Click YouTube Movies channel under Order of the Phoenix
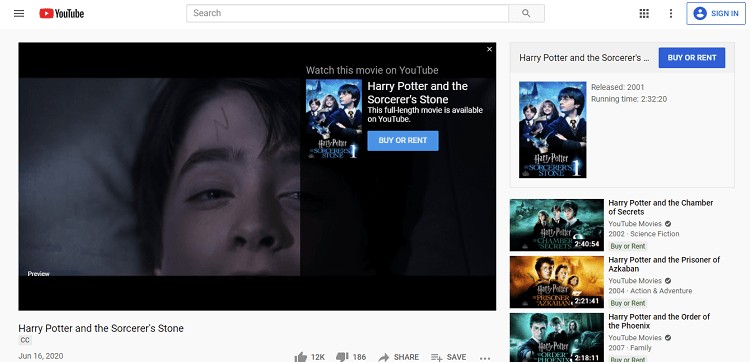 point(635,338)
